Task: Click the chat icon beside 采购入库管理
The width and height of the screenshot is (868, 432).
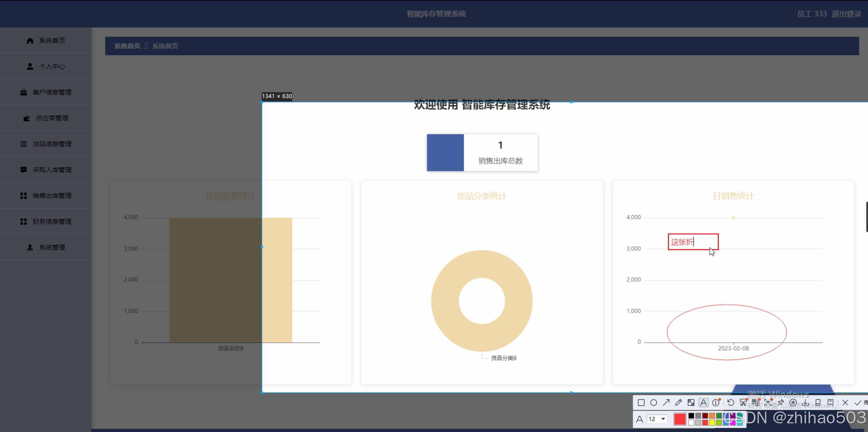Action: (23, 170)
